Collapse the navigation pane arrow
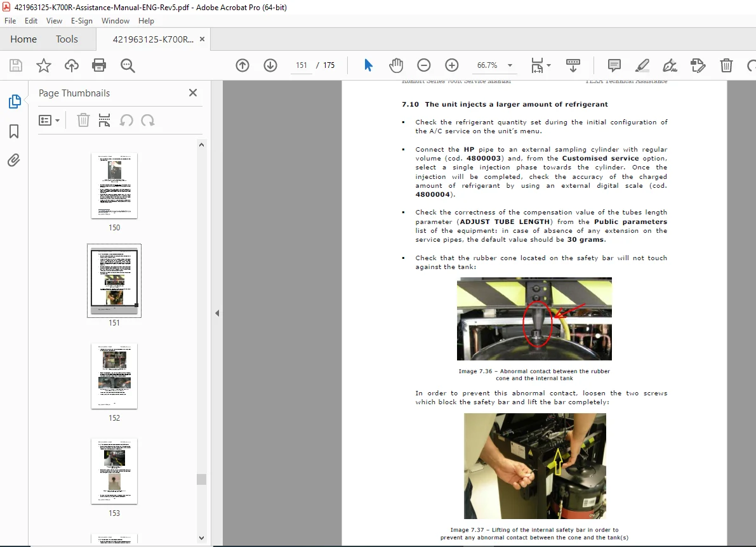 [217, 313]
